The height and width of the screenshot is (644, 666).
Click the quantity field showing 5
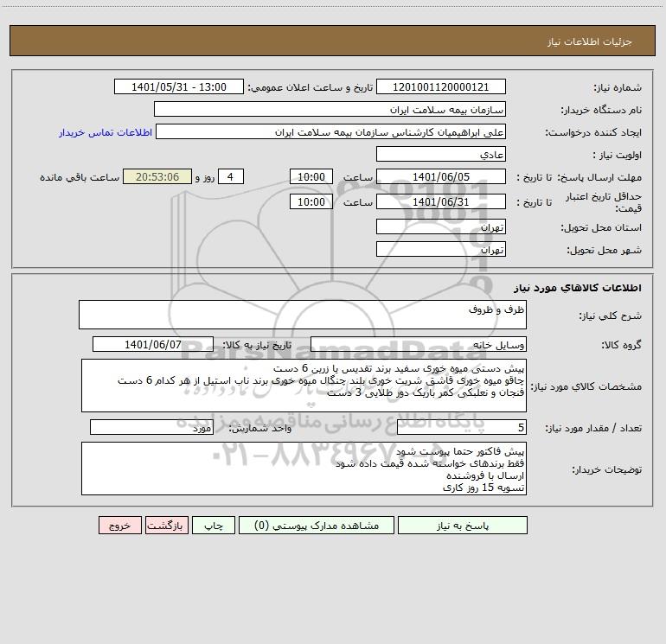tap(462, 428)
